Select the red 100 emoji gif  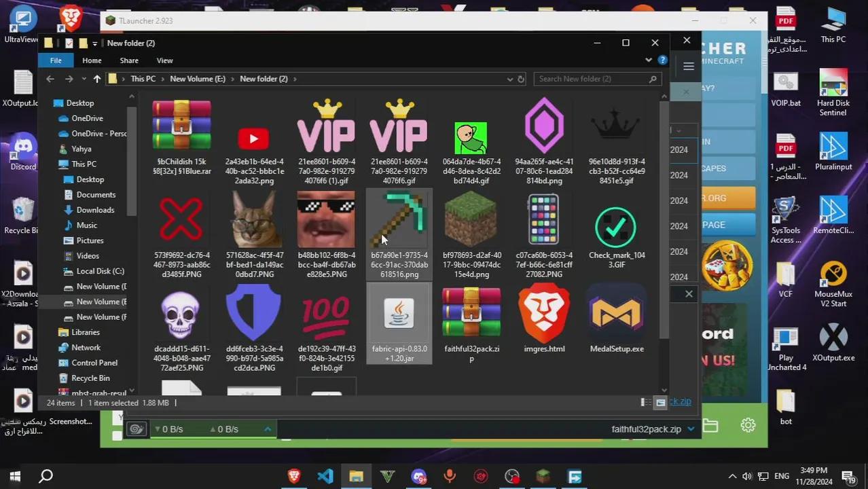[x=326, y=329]
